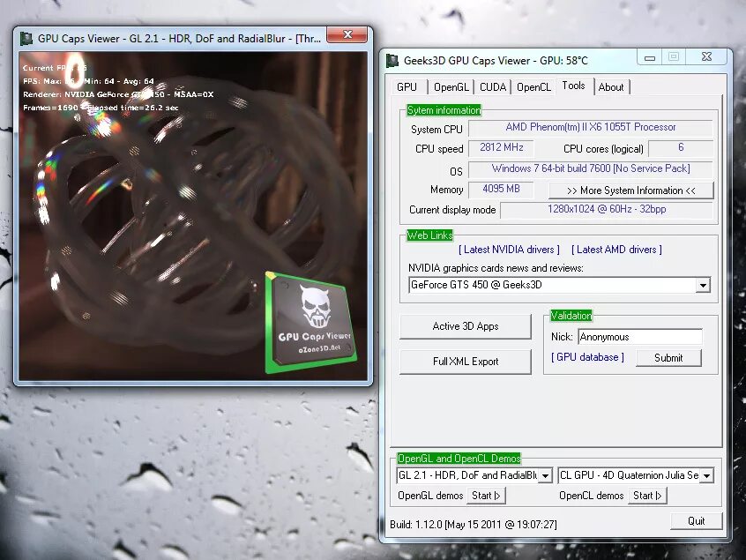Click the Renderer NVIDIA GeForce overlay text
Viewport: 746px width, 560px height.
(118, 94)
